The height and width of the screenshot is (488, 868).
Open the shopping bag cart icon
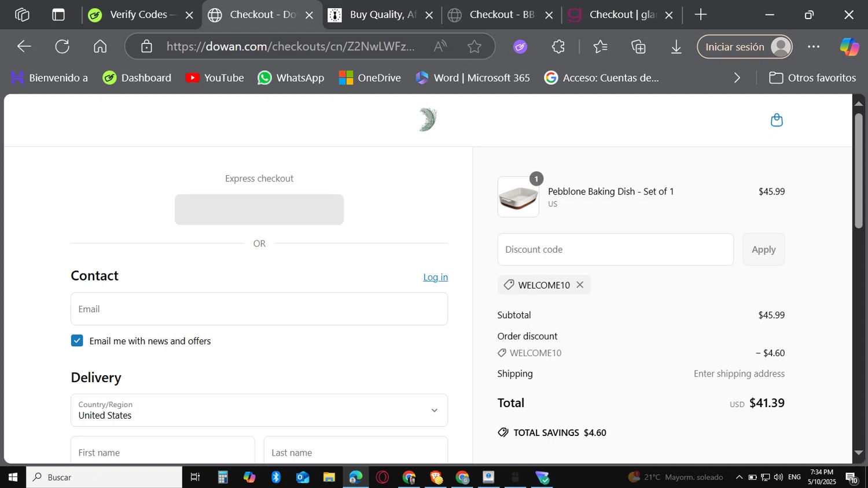coord(777,120)
